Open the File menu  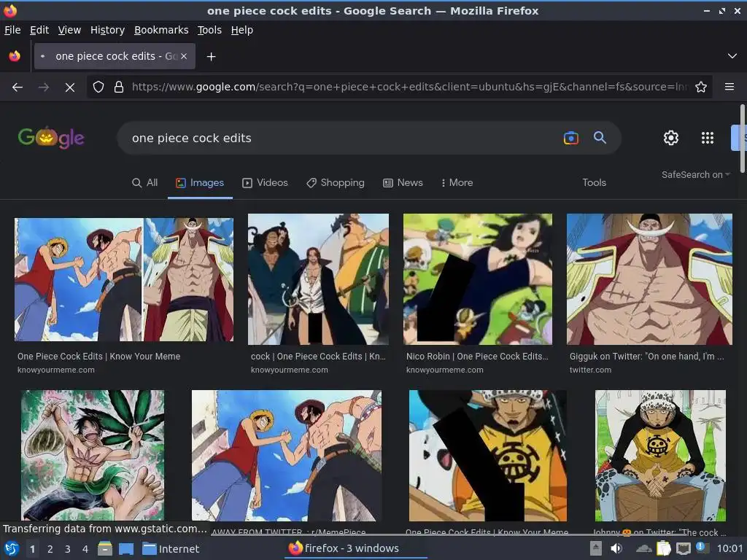click(12, 30)
